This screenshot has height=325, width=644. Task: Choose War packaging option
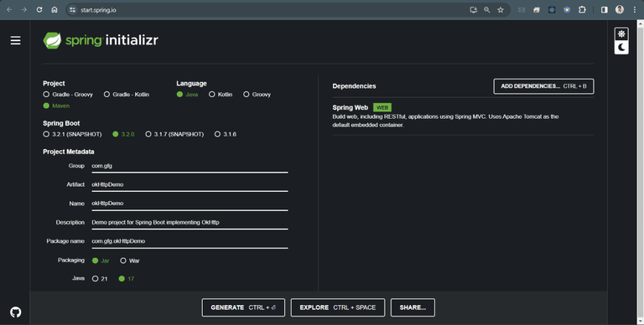tap(130, 261)
